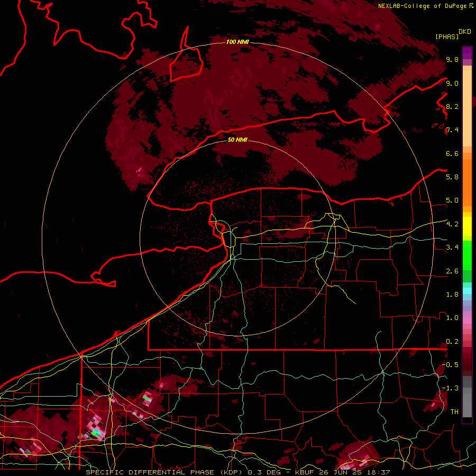The height and width of the screenshot is (476, 476).
Task: Click the 8.2 legend scale value
Action: pos(452,106)
